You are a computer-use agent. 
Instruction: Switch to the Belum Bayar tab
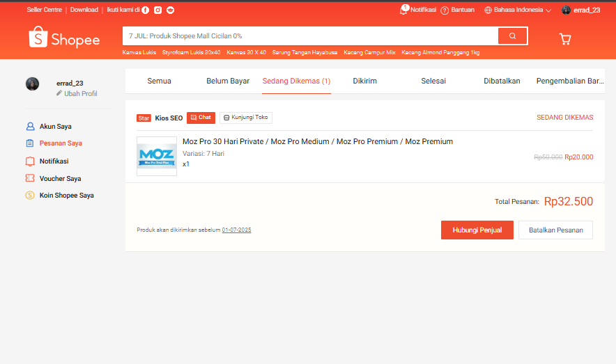click(228, 81)
